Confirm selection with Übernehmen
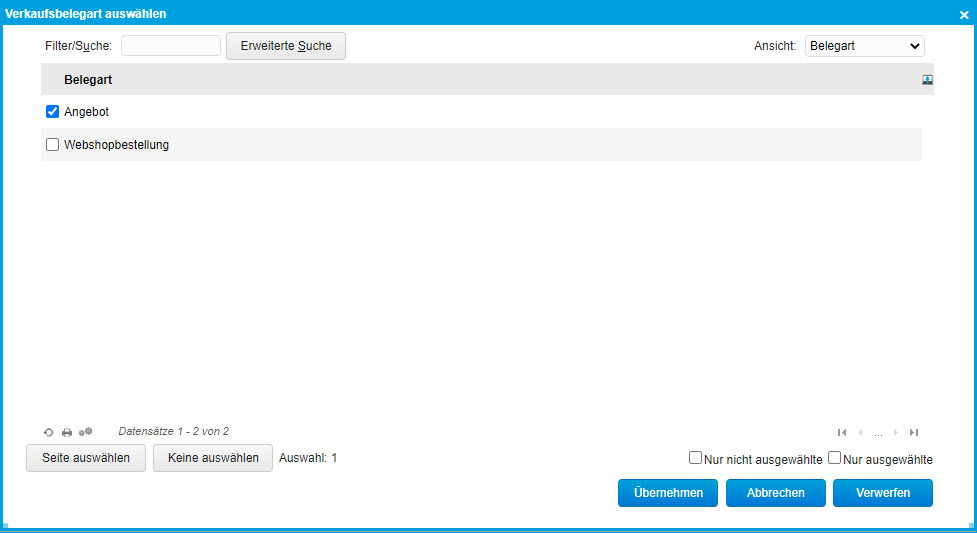The height and width of the screenshot is (533, 977). tap(668, 492)
